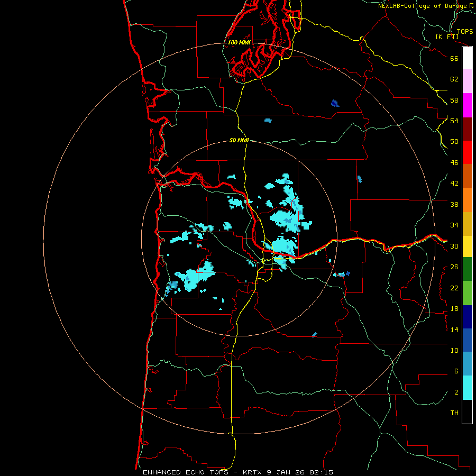Click the dark green legend swatch
Viewport: 476px width, 476px height.
(467, 269)
